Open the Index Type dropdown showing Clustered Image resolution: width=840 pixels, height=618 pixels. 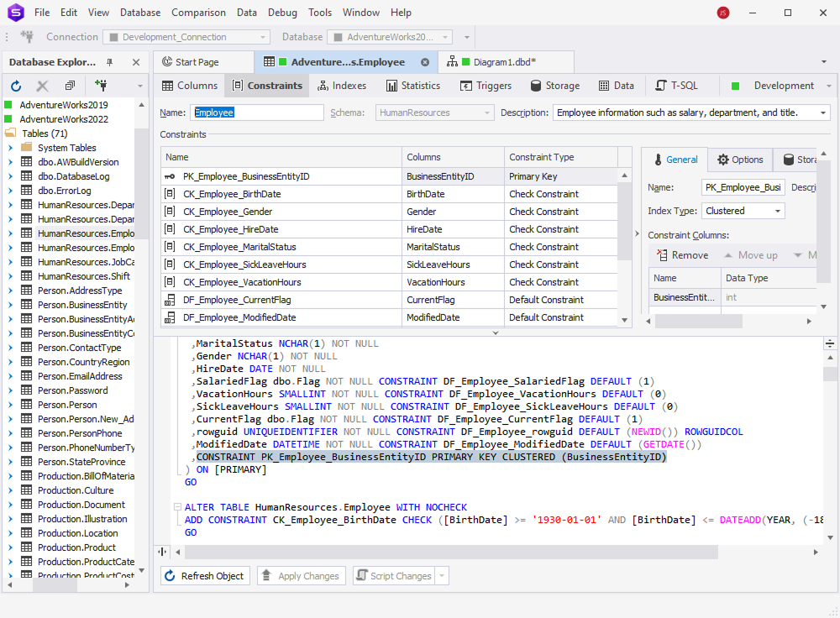click(x=778, y=211)
